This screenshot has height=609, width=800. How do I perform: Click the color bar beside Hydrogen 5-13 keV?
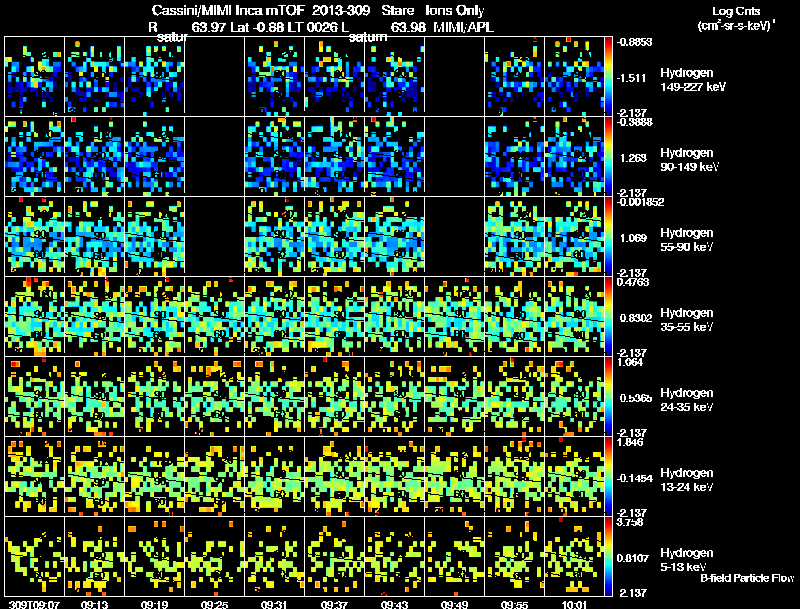pyautogui.click(x=608, y=556)
